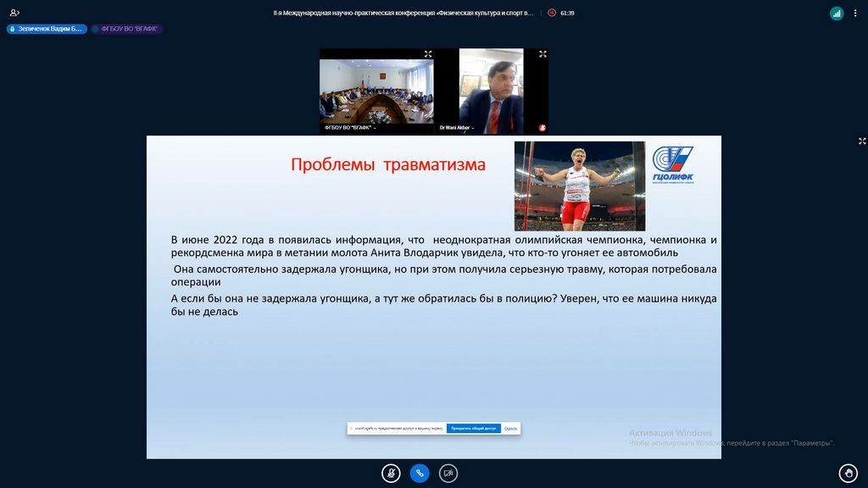Open connection status signal indicator

pos(837,13)
